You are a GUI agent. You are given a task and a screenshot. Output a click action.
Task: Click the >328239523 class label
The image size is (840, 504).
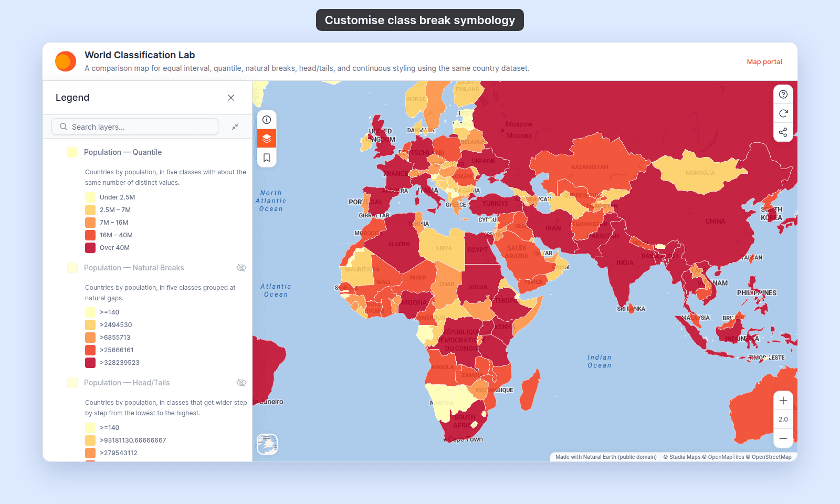click(120, 363)
